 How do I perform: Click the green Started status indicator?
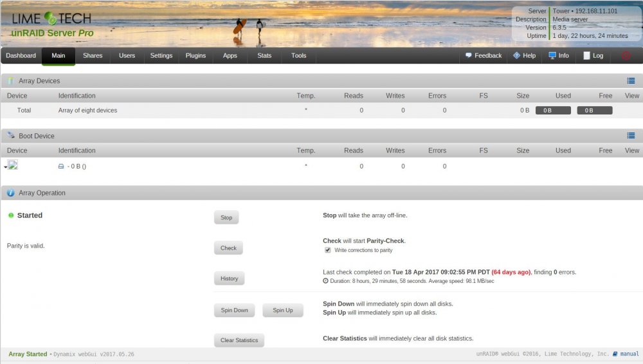[x=11, y=215]
